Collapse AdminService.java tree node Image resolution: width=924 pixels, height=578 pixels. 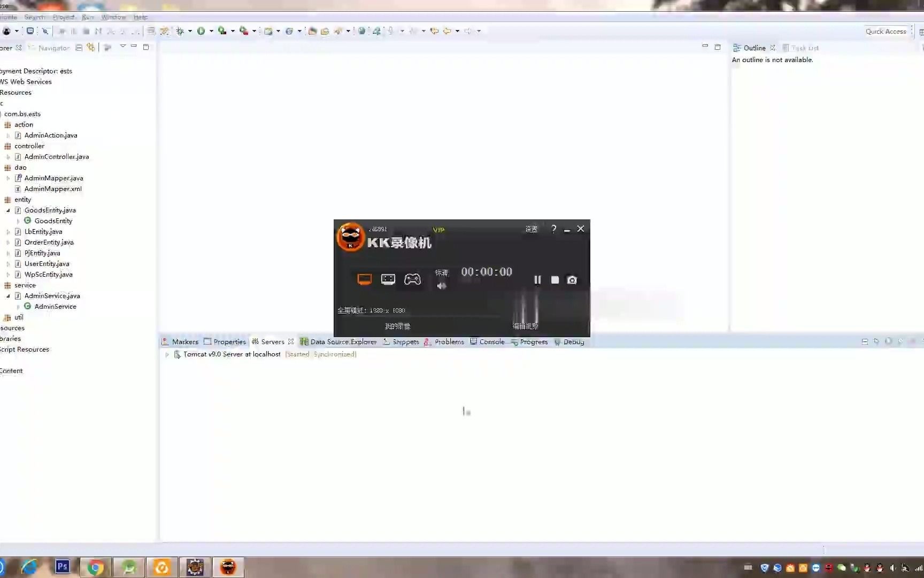[x=8, y=296]
